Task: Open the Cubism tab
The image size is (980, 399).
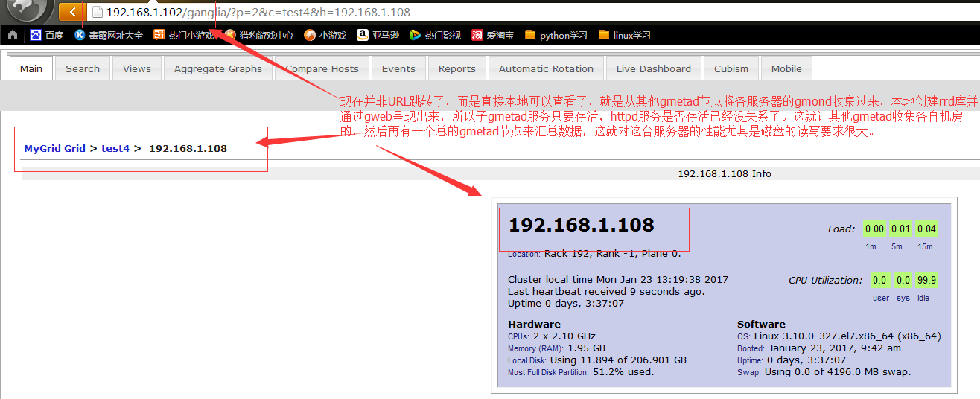Action: (x=731, y=68)
